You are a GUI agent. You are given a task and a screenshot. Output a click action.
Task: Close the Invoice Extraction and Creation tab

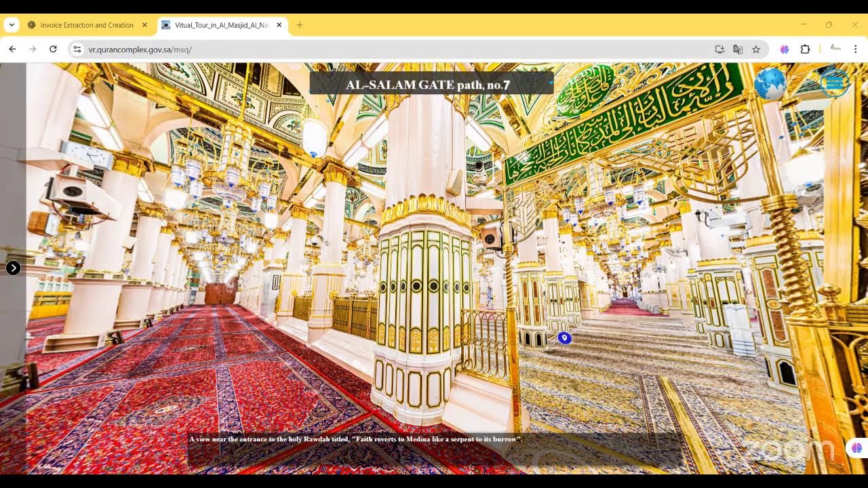pos(144,25)
